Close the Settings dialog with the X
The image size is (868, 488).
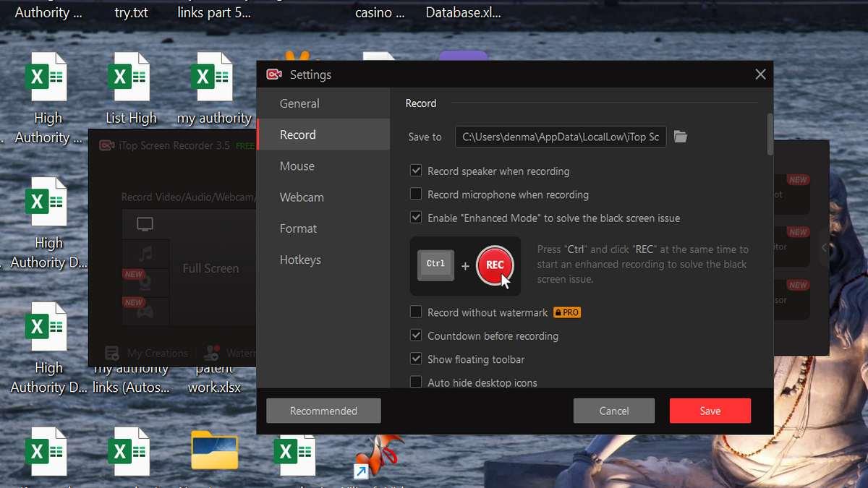[760, 74]
